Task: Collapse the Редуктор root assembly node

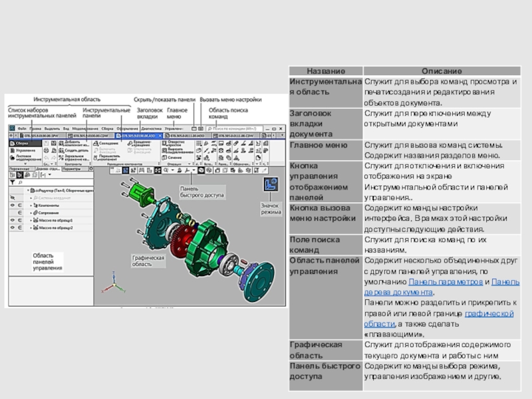Action: pos(28,190)
